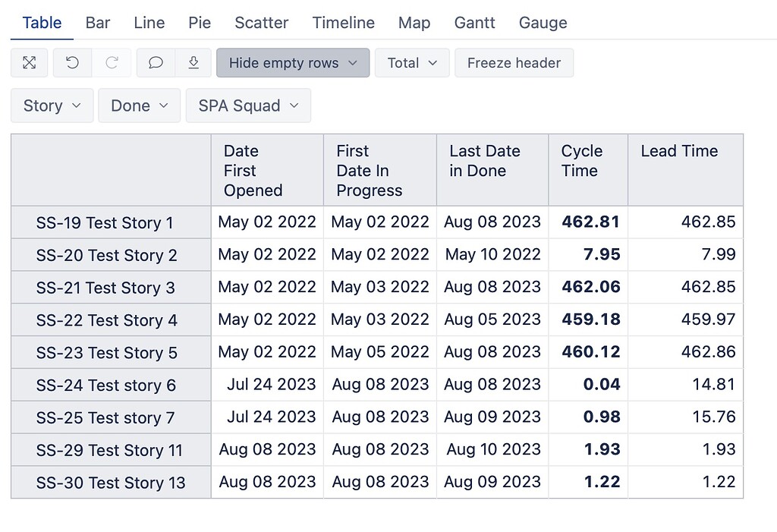Open the SPA Squad dropdown
Image resolution: width=777 pixels, height=532 pixels.
(247, 105)
